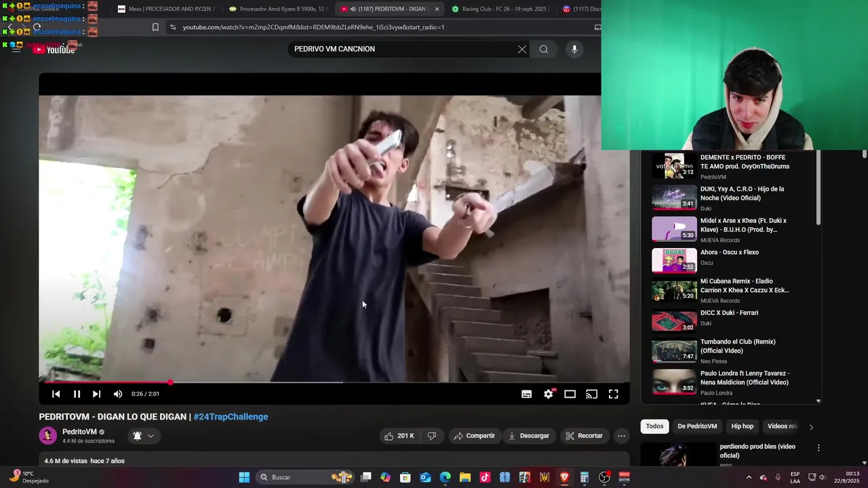868x488 pixels.
Task: Enter fullscreen mode on the player
Action: (x=613, y=394)
